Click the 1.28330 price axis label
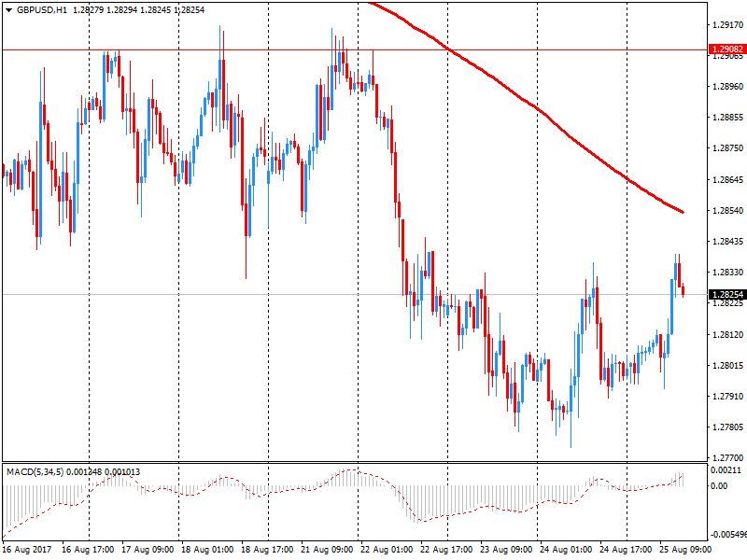The height and width of the screenshot is (560, 747). tap(727, 273)
